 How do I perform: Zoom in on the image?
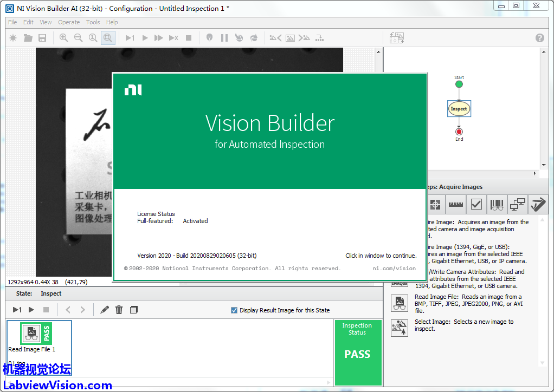tap(63, 38)
